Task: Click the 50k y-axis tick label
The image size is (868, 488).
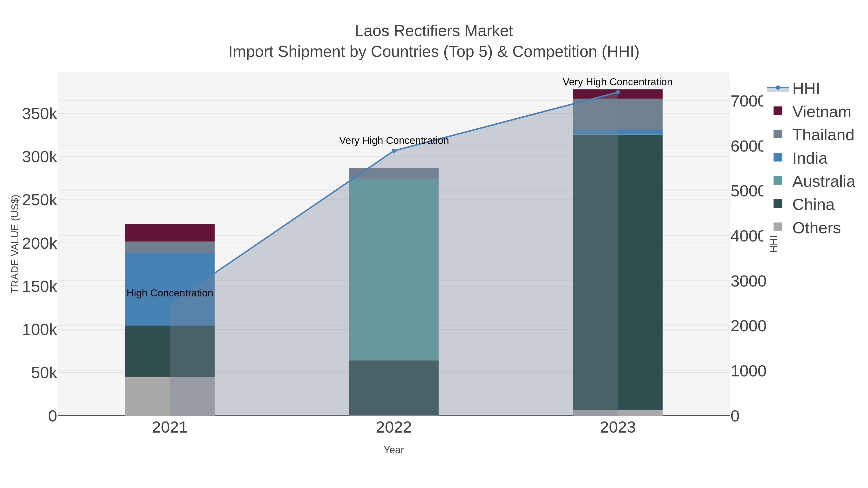Action: [x=44, y=373]
